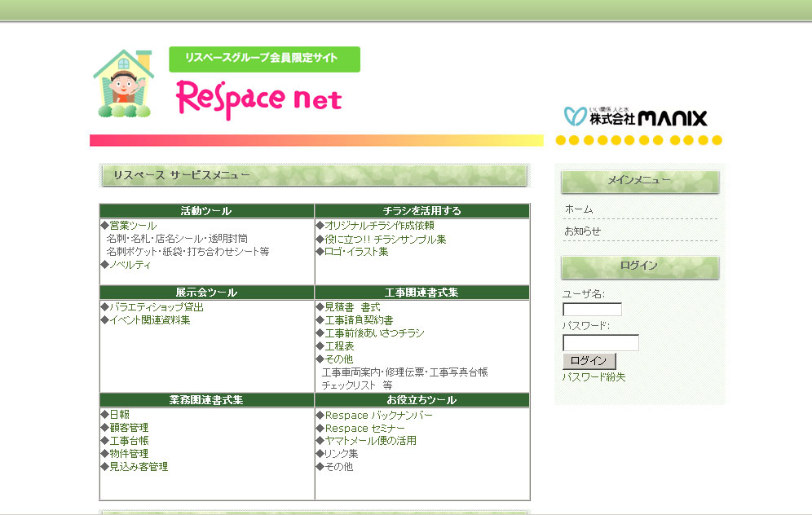Open the Respace セミナー link
The height and width of the screenshot is (515, 812).
[364, 428]
